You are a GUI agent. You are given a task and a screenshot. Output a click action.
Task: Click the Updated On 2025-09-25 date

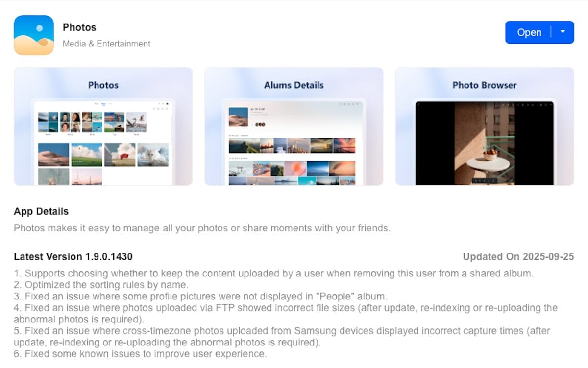(518, 257)
